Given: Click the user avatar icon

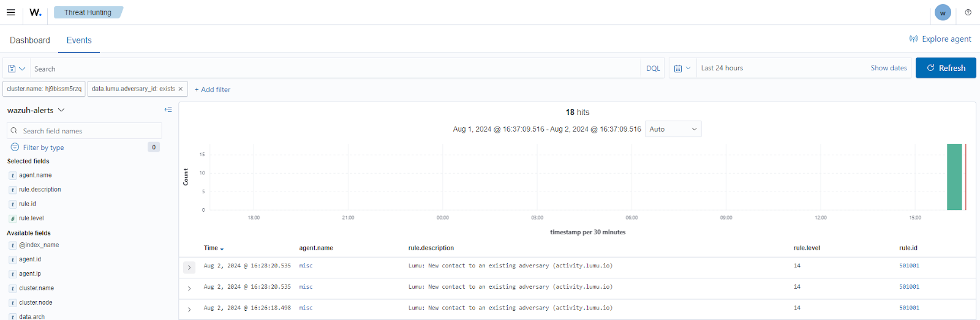Looking at the screenshot, I should (x=943, y=13).
